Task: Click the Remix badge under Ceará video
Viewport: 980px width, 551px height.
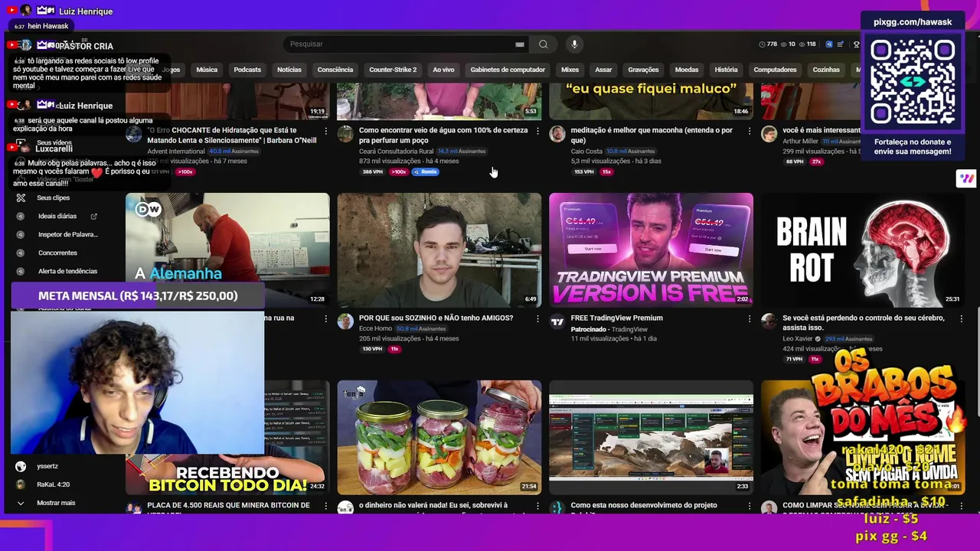Action: coord(425,172)
